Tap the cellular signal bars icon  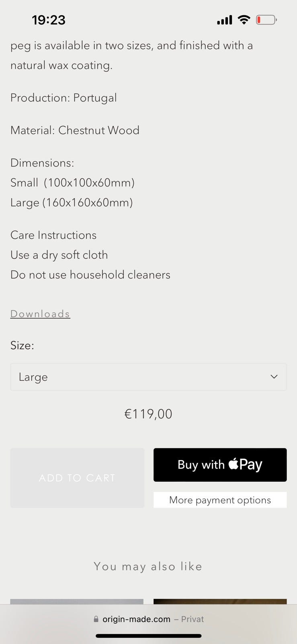tap(224, 20)
